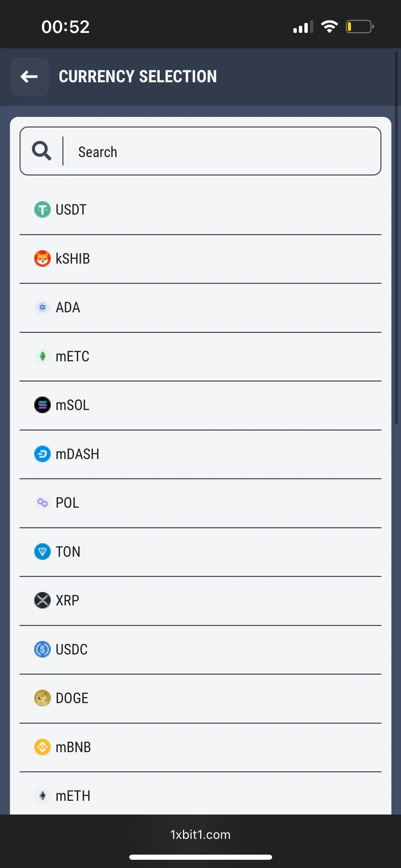
Task: Tap the blue mDASH coin icon
Action: coord(42,454)
